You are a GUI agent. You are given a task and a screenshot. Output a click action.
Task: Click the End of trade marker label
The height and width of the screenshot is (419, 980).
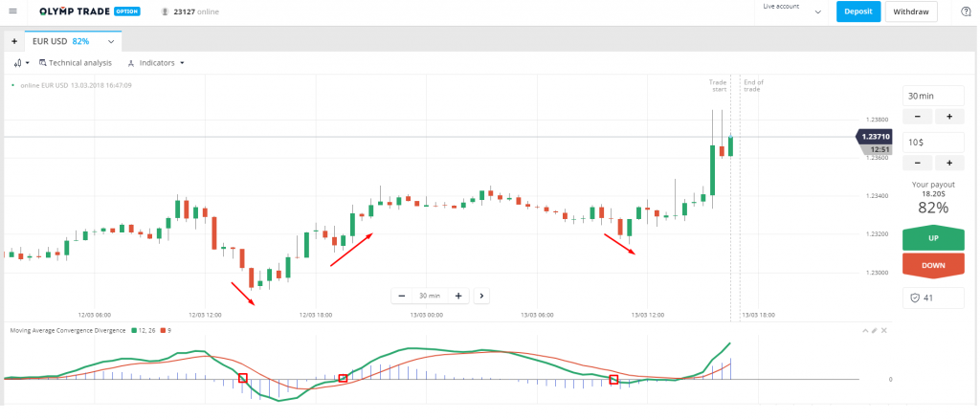coord(753,85)
